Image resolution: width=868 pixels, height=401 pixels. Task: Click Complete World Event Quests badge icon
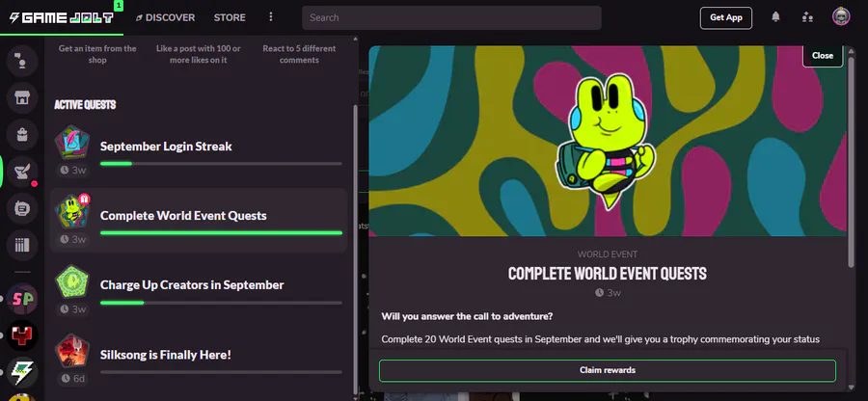(72, 212)
